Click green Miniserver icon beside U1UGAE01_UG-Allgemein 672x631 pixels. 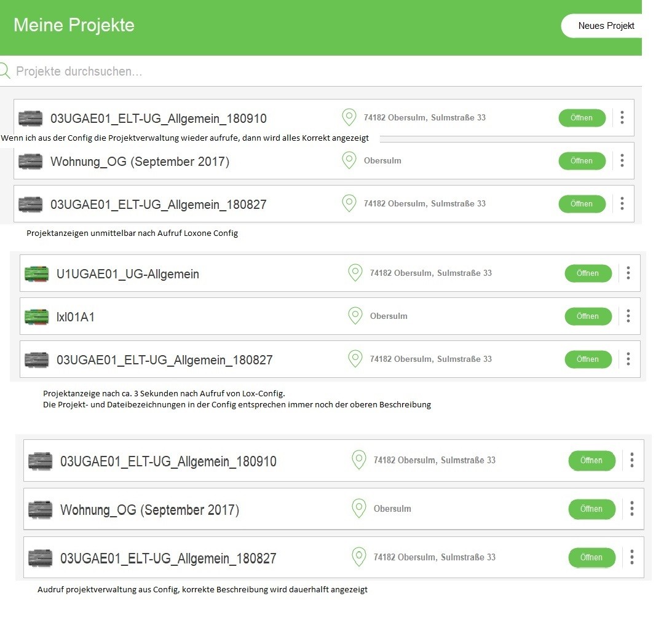(x=36, y=273)
